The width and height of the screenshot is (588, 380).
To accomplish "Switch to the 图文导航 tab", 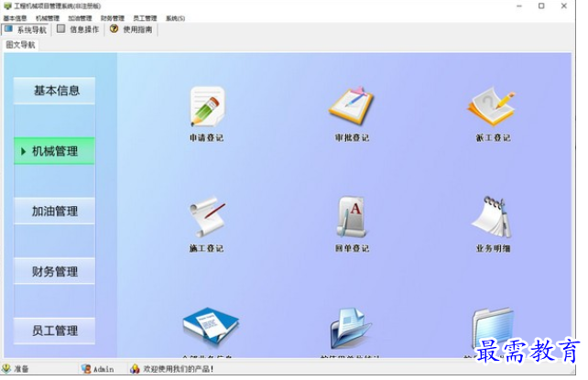I will tap(20, 45).
